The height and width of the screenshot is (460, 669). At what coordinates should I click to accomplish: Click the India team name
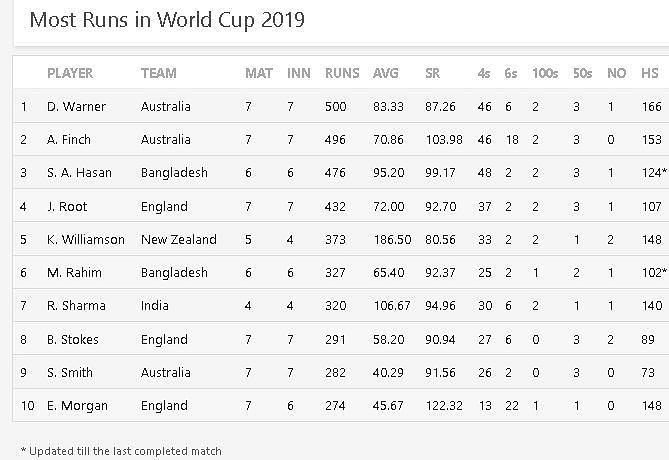pos(155,306)
